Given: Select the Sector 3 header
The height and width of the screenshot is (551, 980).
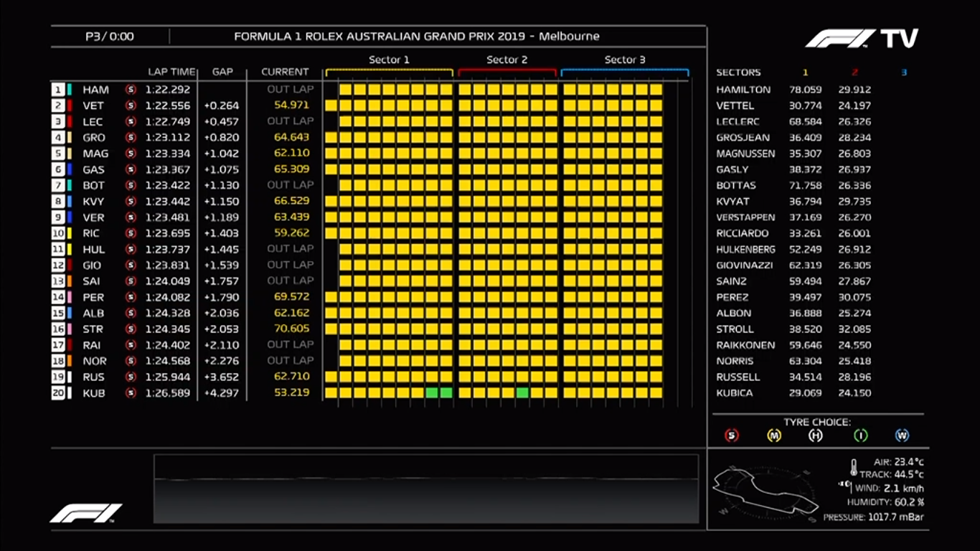Looking at the screenshot, I should click(625, 60).
